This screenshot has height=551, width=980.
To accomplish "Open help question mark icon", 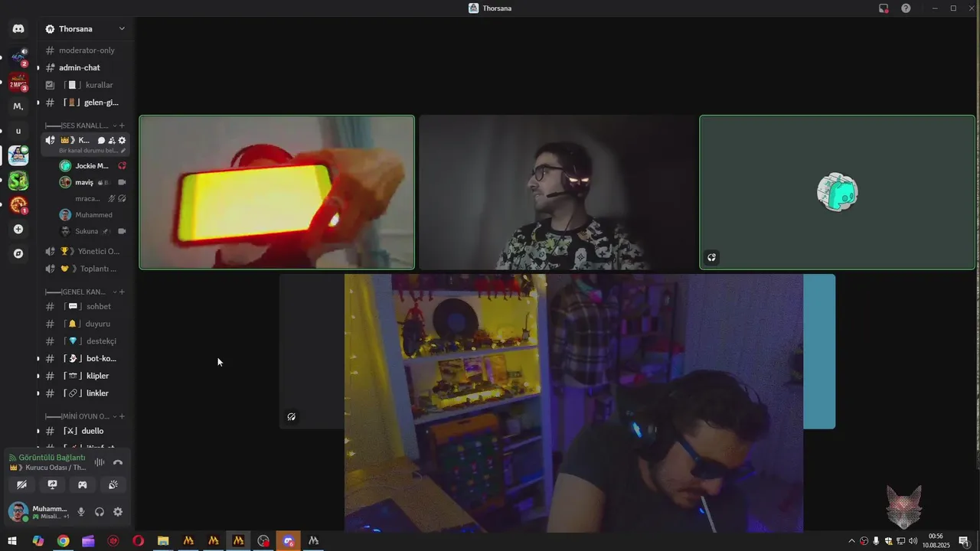I will click(x=906, y=8).
